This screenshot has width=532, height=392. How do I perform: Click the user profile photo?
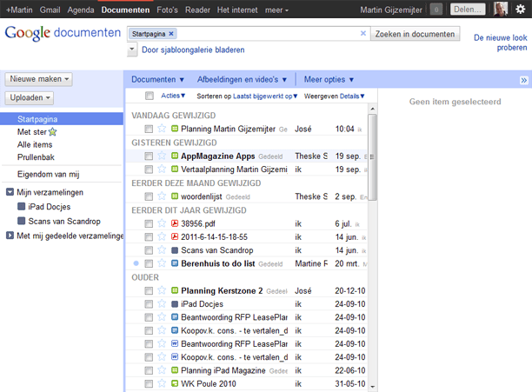pos(501,10)
